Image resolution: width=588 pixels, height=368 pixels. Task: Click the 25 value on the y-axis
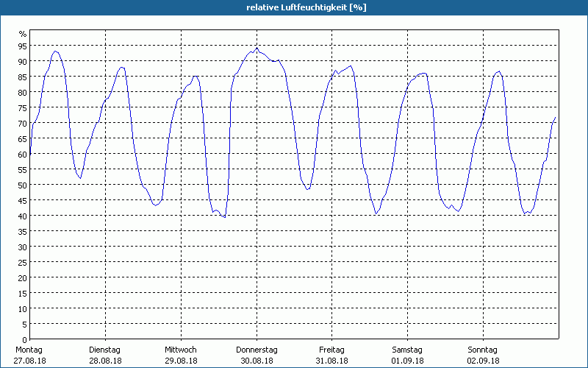tap(23, 263)
